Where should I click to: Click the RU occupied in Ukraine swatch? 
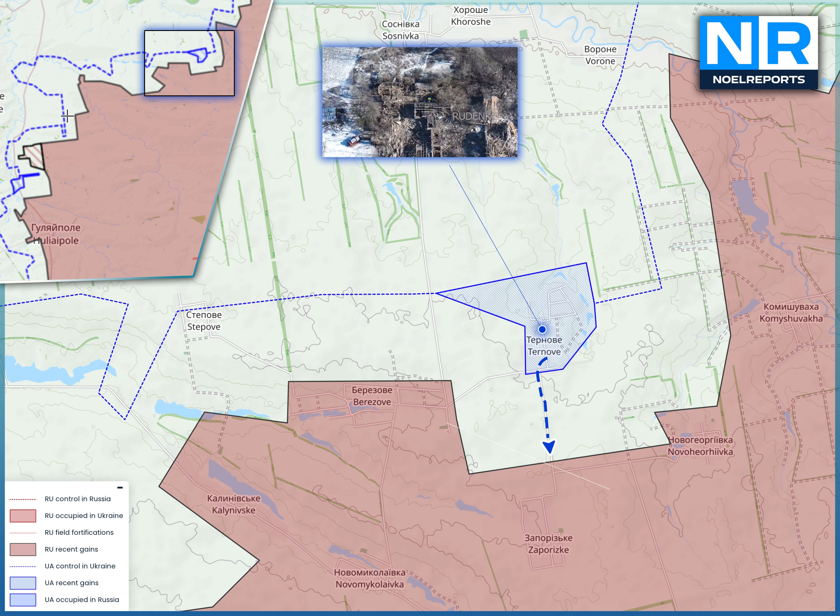23,516
